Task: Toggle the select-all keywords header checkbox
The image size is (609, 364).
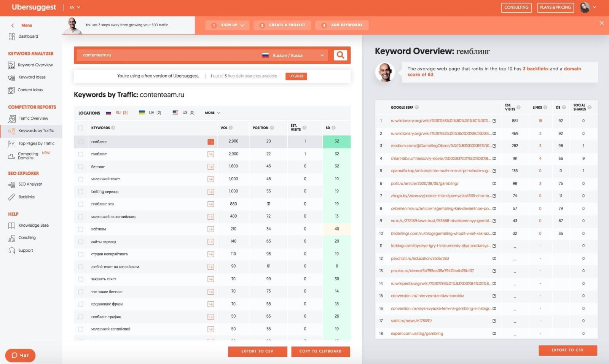Action: coord(81,128)
